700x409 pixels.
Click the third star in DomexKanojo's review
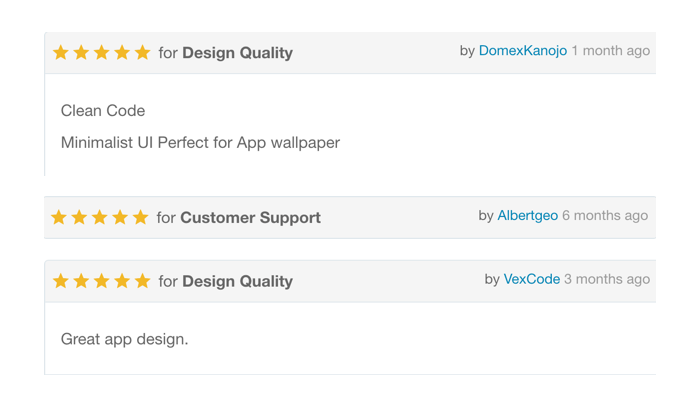(102, 52)
